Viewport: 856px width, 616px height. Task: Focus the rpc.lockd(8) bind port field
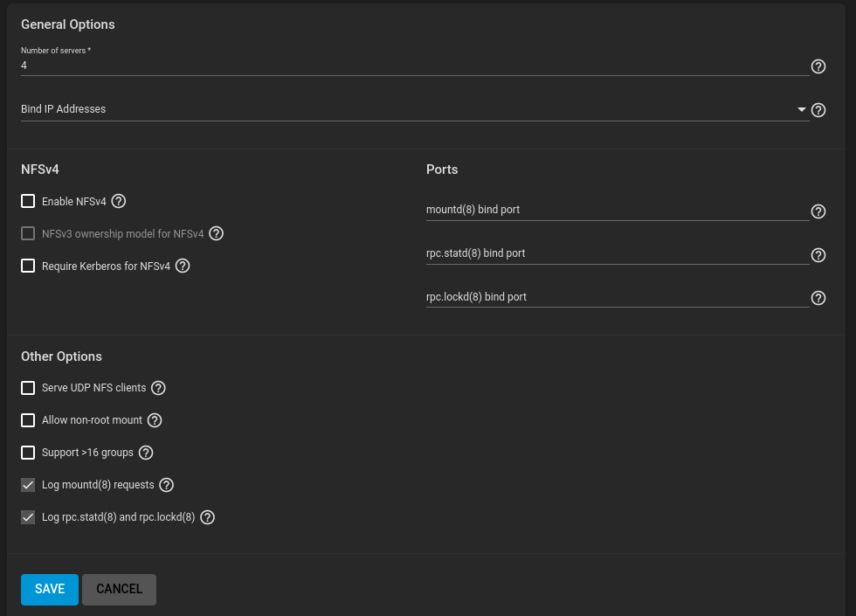point(618,296)
